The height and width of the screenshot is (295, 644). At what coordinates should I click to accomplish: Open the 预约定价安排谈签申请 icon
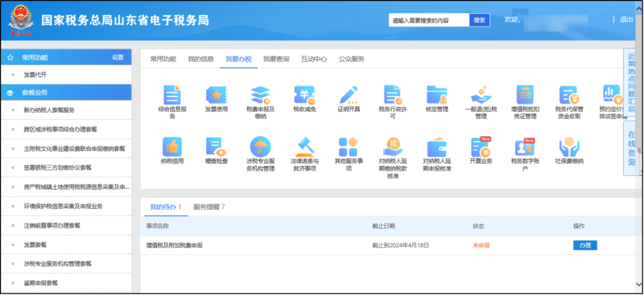click(612, 95)
